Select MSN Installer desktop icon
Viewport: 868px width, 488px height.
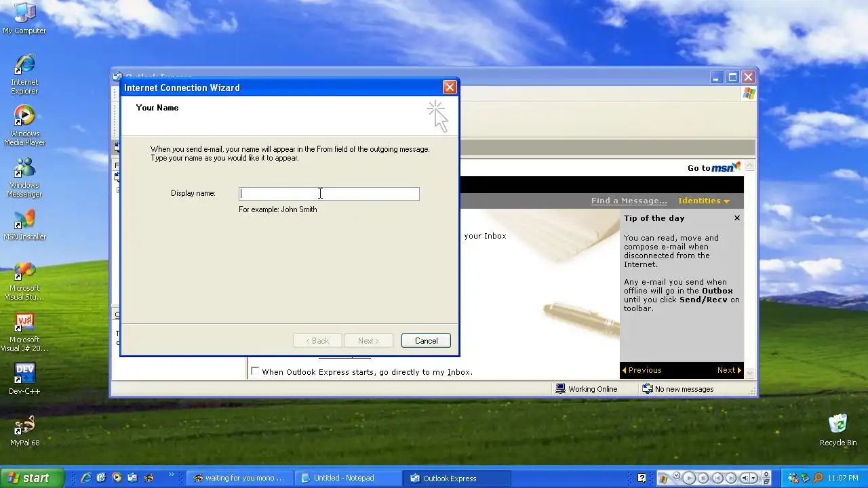tap(24, 225)
